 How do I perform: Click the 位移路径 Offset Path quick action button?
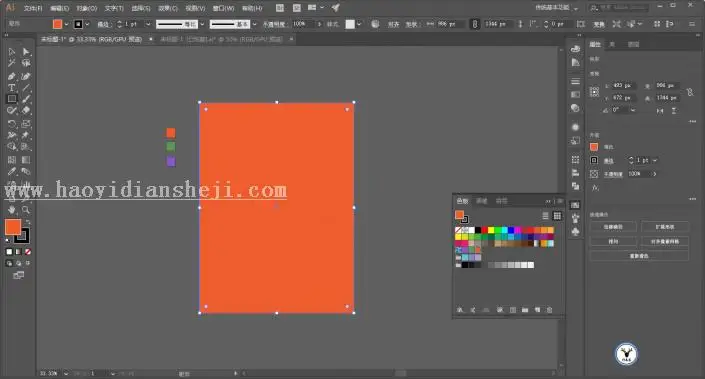[613, 227]
